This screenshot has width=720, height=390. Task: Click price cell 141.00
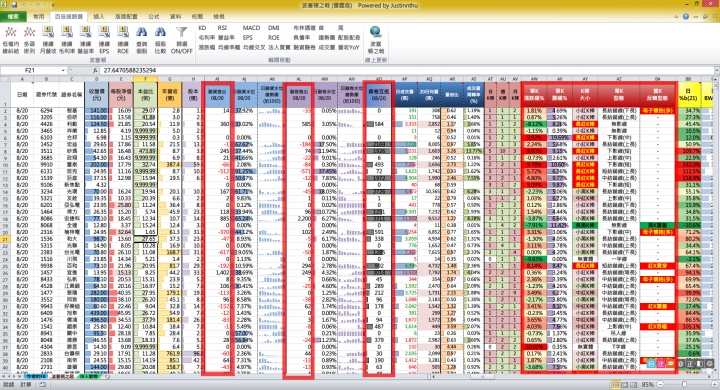(x=96, y=111)
